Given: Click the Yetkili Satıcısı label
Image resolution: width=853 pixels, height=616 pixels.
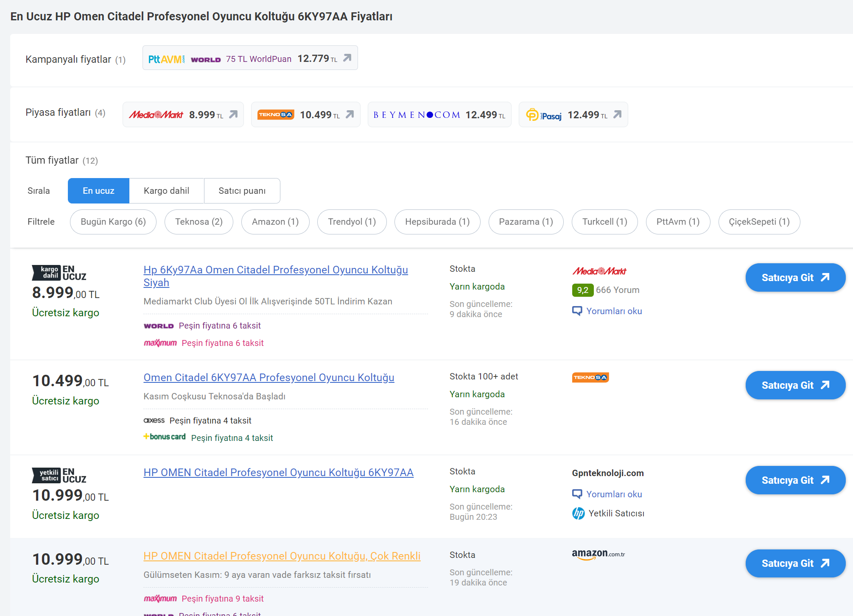Looking at the screenshot, I should [616, 513].
